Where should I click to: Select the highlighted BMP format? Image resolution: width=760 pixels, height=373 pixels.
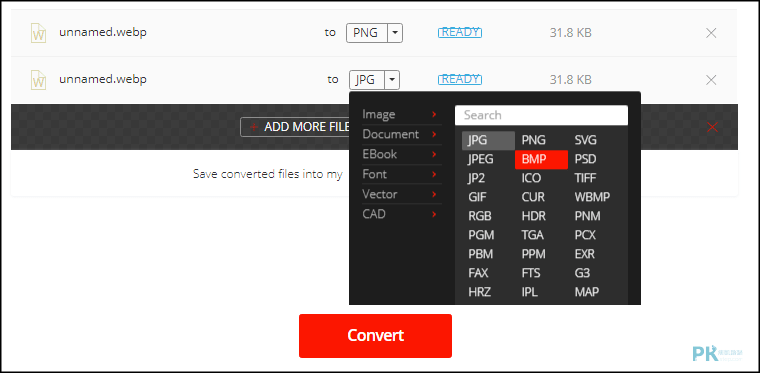(x=541, y=159)
